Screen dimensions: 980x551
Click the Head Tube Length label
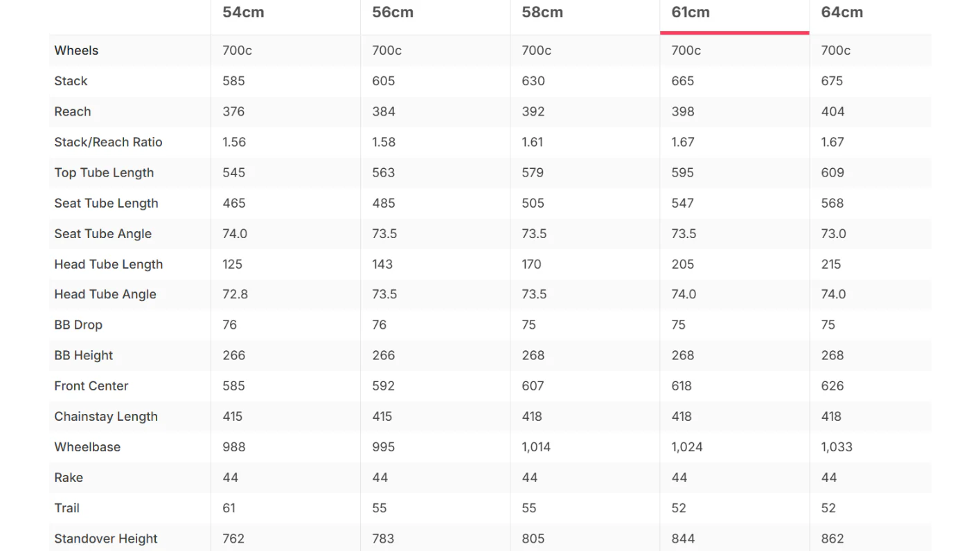[109, 264]
